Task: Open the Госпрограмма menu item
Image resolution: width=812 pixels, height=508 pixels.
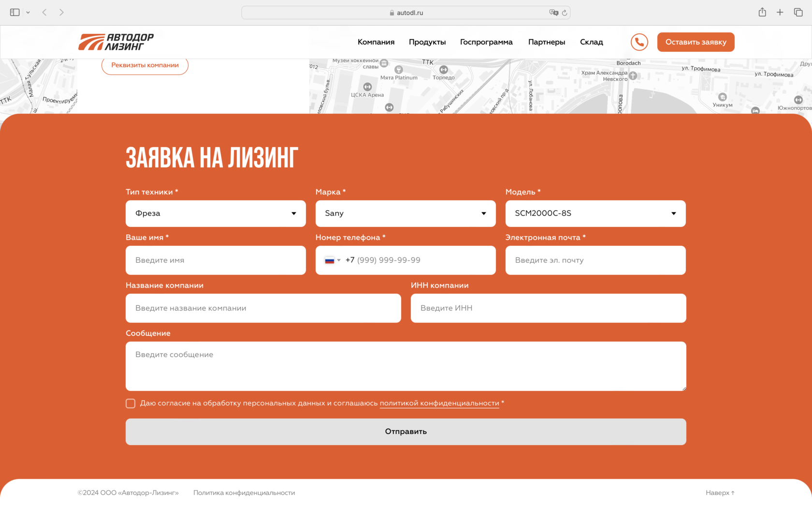Action: click(x=486, y=42)
